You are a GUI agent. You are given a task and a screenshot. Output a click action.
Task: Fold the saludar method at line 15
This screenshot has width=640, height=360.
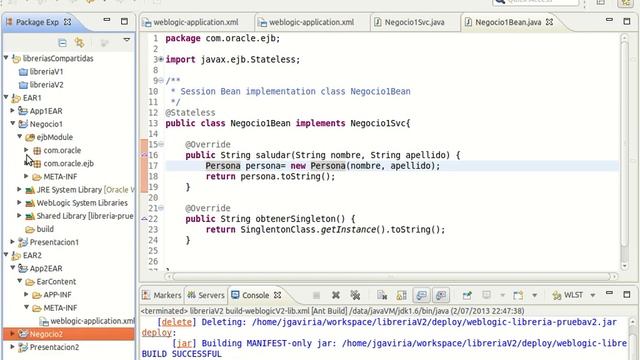click(x=161, y=144)
